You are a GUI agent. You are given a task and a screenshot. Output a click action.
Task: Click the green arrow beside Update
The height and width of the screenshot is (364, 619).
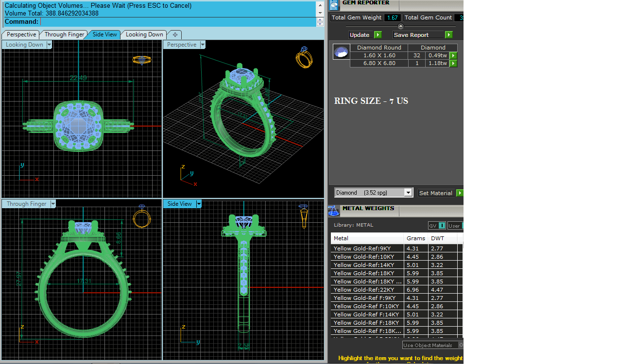[x=378, y=35]
